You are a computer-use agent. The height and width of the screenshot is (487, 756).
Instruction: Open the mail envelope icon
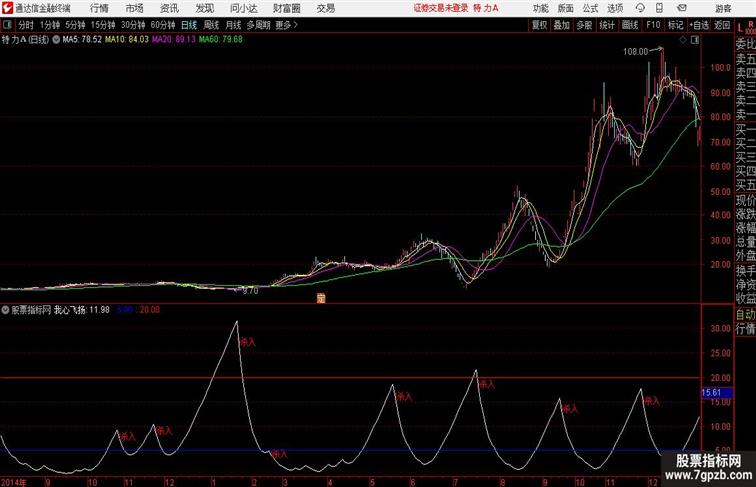click(x=682, y=8)
